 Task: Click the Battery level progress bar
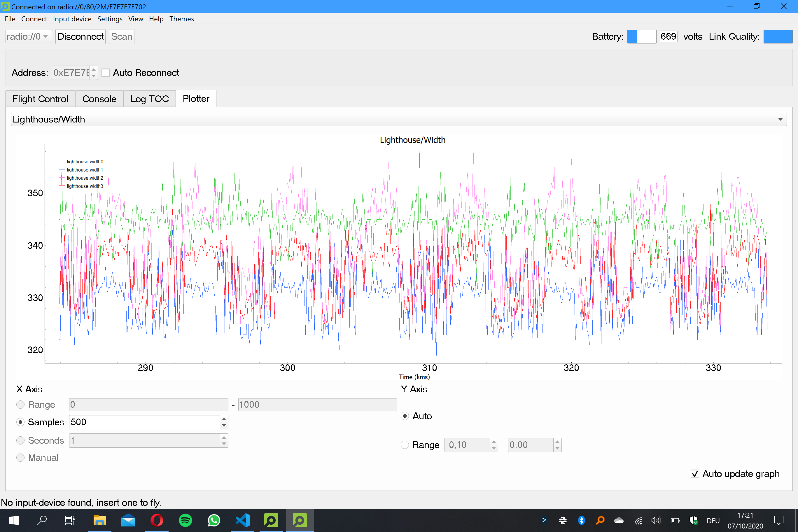(641, 37)
